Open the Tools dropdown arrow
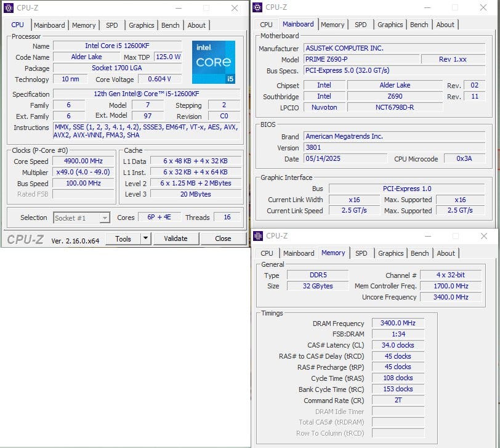 click(x=145, y=238)
